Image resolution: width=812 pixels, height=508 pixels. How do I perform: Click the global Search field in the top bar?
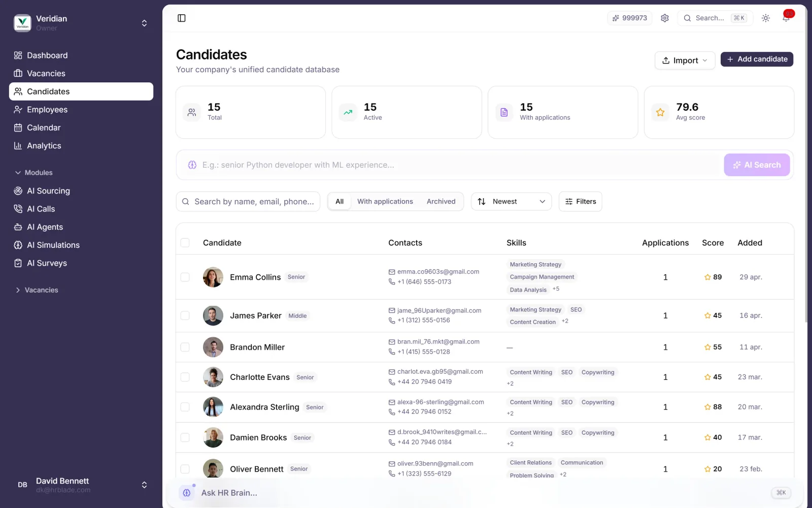point(715,18)
